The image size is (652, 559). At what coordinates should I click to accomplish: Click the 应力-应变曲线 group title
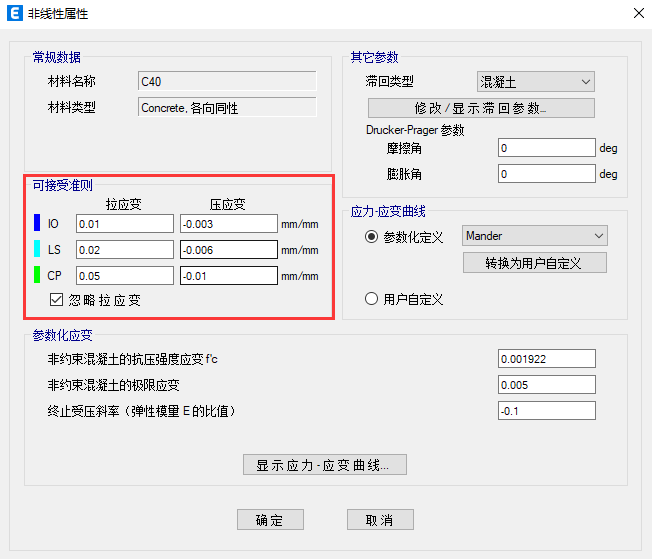coord(388,211)
